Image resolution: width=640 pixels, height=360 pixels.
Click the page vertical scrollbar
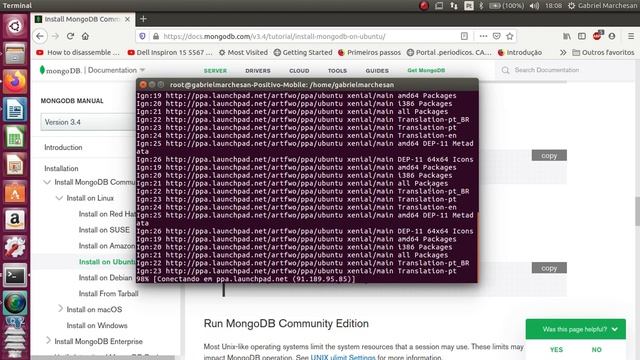637,211
